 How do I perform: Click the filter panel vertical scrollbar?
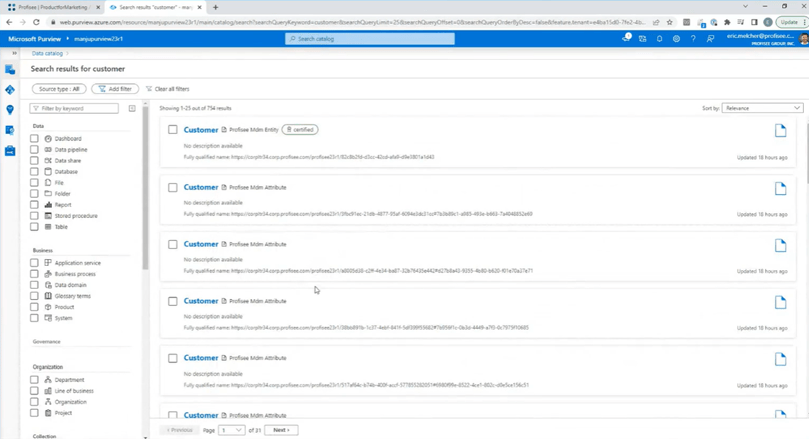coord(145,188)
